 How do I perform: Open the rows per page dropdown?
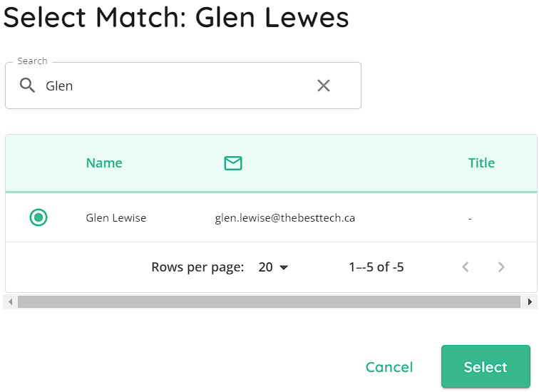tap(273, 267)
